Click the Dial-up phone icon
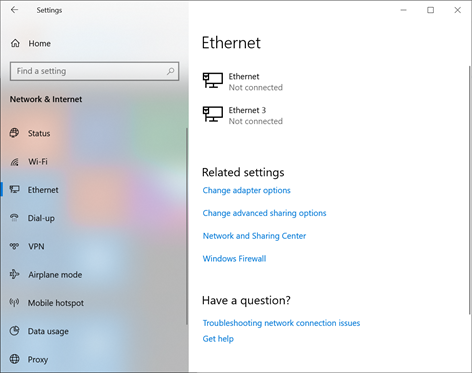 pos(14,218)
